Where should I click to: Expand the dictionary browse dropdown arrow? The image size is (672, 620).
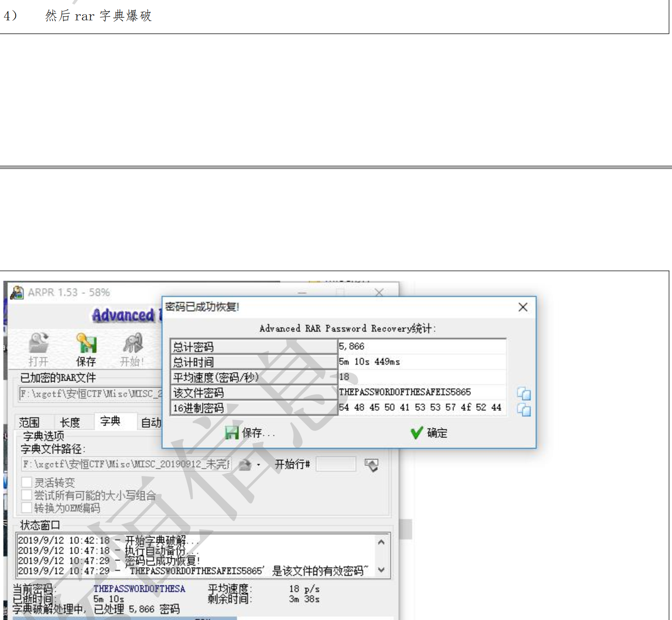coord(259,465)
